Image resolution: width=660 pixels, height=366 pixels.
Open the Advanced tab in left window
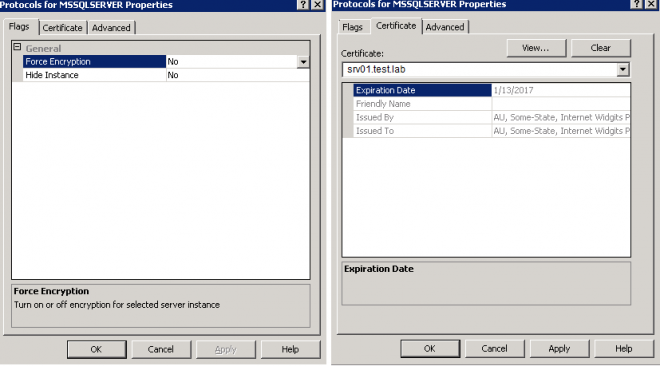click(x=111, y=28)
